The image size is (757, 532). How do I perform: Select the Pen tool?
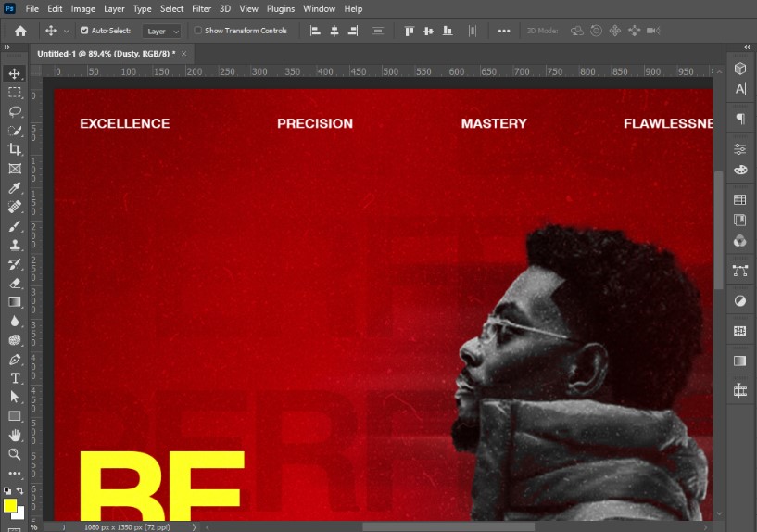pyautogui.click(x=15, y=360)
